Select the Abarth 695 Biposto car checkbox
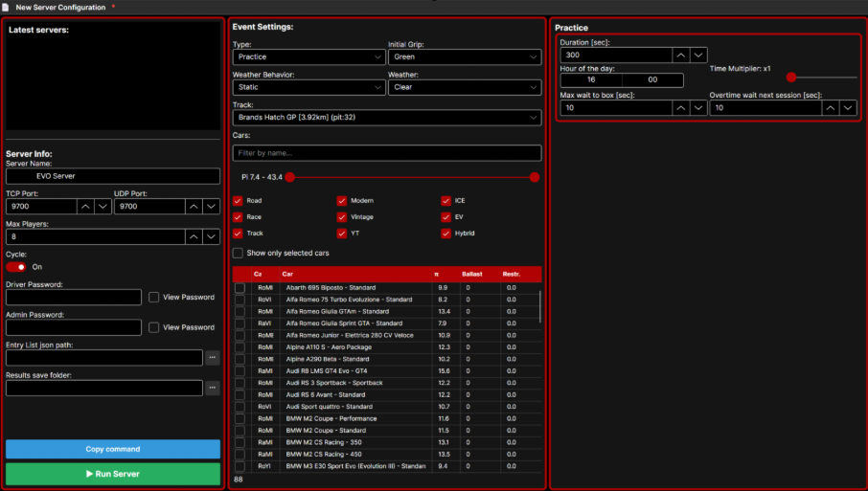The image size is (868, 491). pyautogui.click(x=240, y=288)
